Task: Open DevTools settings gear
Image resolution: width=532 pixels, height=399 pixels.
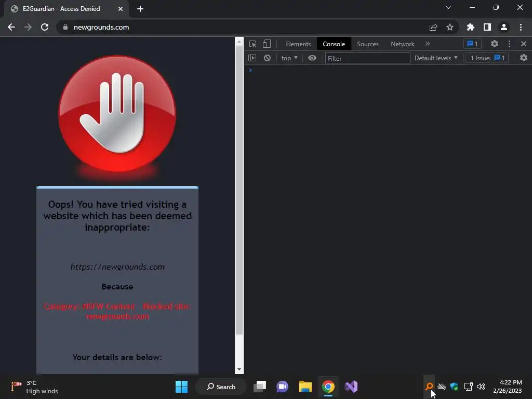Action: coord(495,44)
